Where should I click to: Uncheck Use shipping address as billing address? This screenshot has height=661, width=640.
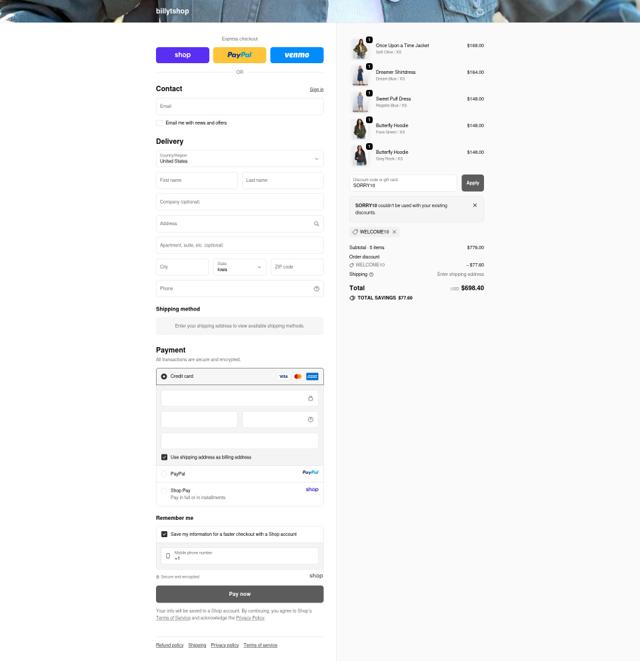coord(164,457)
